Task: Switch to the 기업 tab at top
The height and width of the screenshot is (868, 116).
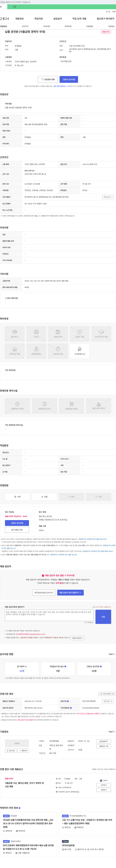Action: point(14,7)
